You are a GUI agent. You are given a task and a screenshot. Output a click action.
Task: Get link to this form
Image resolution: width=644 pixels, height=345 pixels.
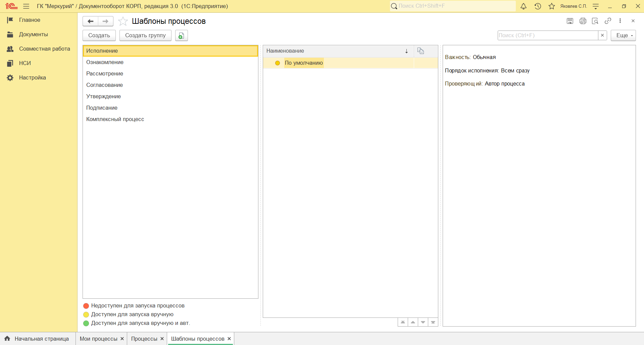pyautogui.click(x=608, y=21)
